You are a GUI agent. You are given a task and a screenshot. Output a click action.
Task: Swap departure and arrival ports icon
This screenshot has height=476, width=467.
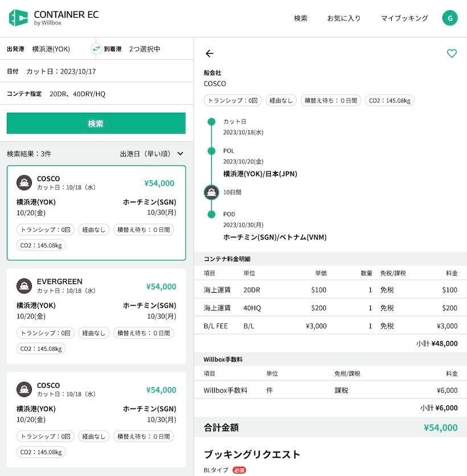(96, 48)
